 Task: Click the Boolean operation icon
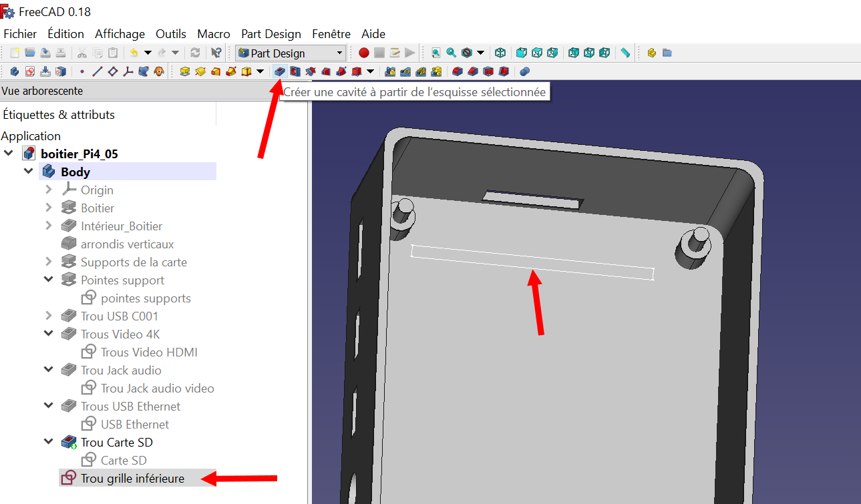(x=524, y=71)
